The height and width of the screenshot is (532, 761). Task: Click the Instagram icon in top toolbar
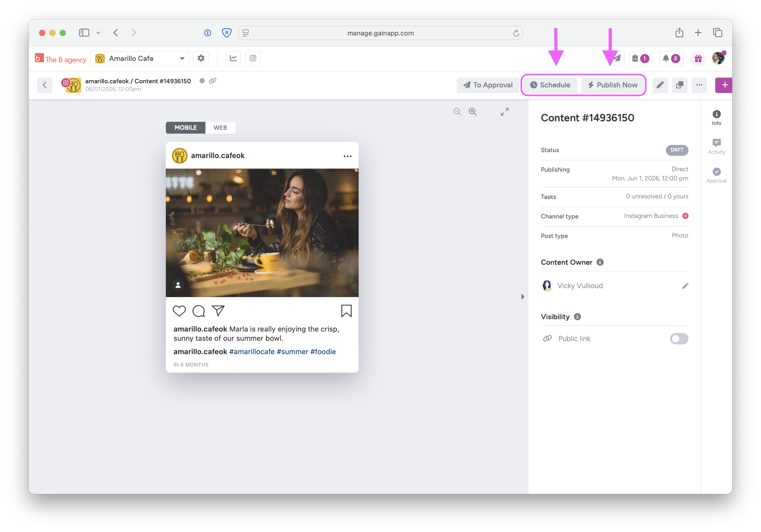(253, 58)
